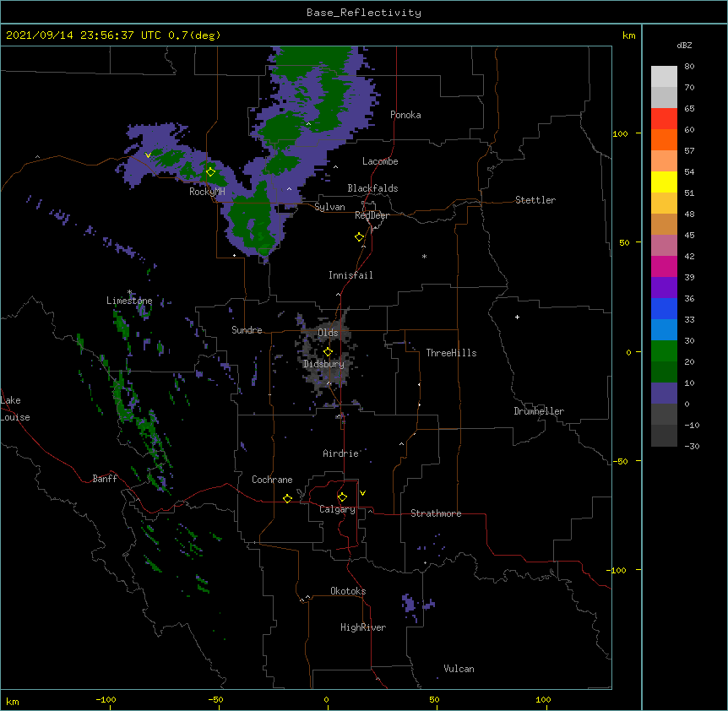This screenshot has height=711, width=728.
Task: Select the violet 36-39 dBZ legend swatch
Action: click(664, 288)
